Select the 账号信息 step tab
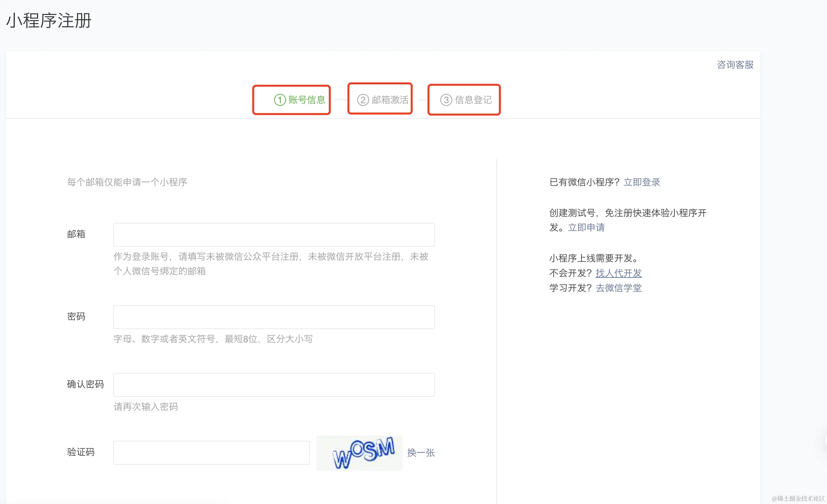The width and height of the screenshot is (827, 504). point(307,100)
